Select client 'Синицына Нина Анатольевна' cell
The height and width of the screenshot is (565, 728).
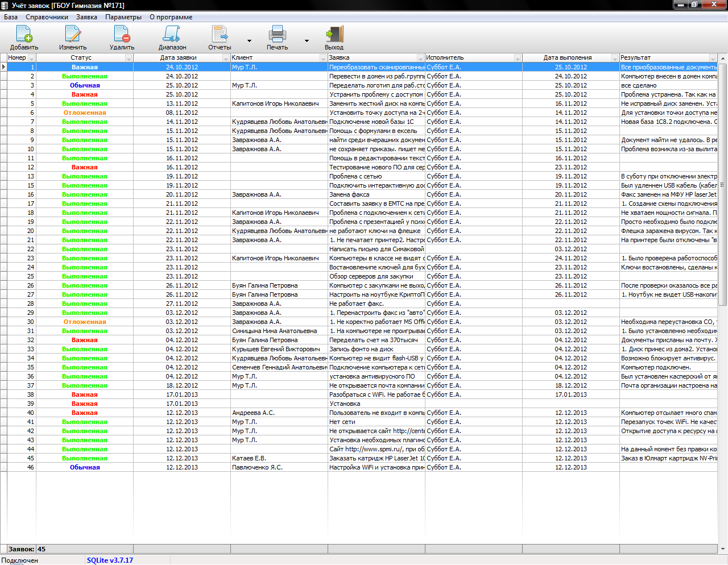279,331
